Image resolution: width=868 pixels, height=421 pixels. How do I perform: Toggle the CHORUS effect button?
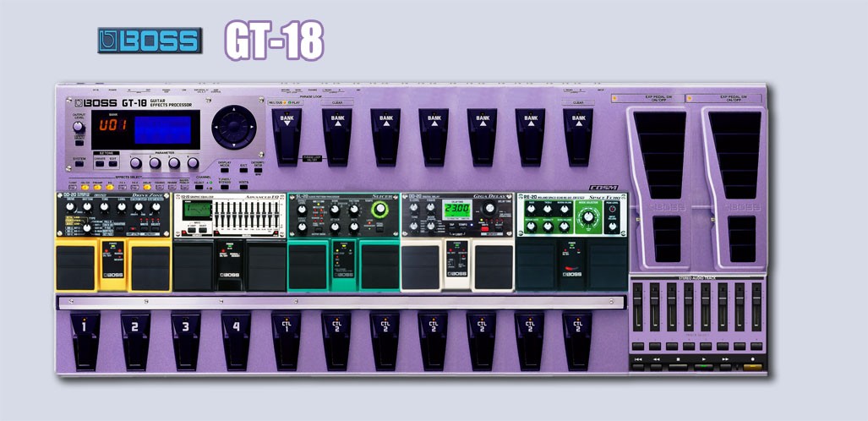pos(160,187)
